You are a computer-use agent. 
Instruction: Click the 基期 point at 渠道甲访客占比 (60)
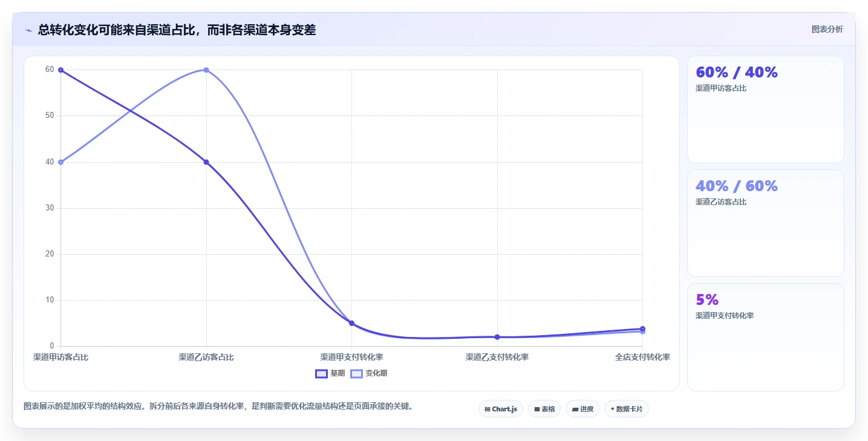coord(60,70)
